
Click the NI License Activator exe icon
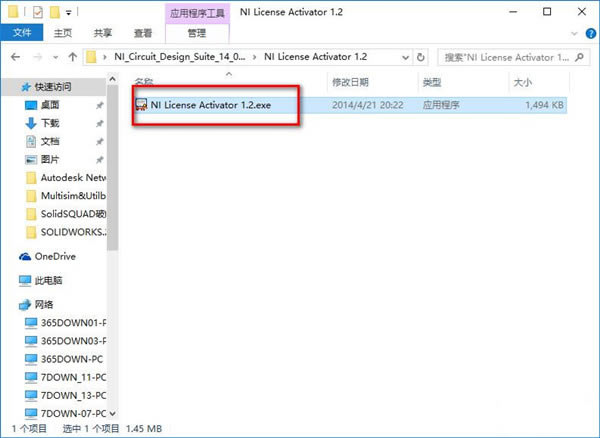(x=141, y=105)
